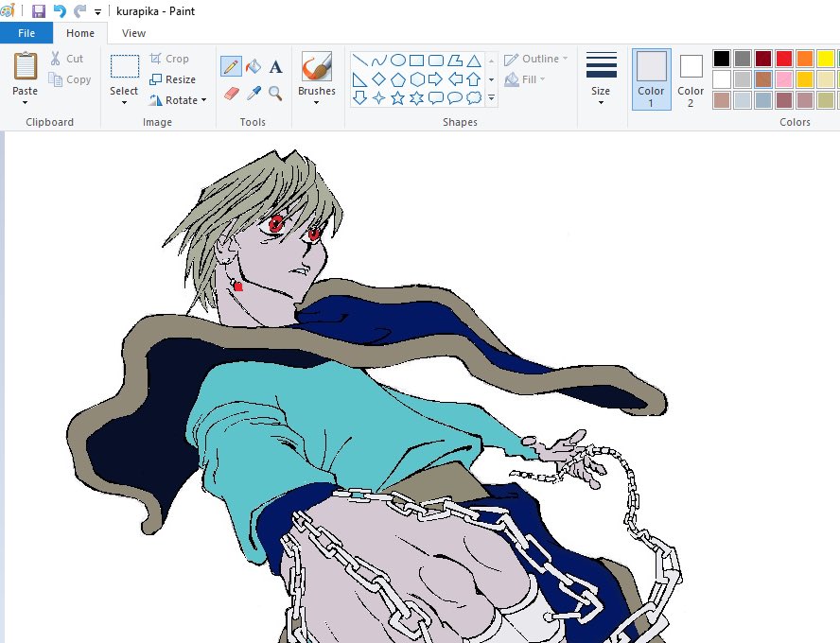Open the Brushes dropdown arrow
840x643 pixels.
click(317, 102)
